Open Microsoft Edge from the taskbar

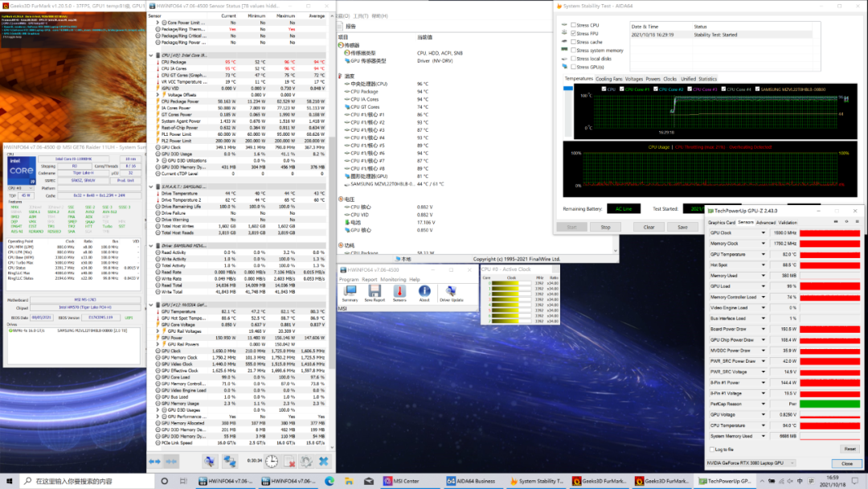[329, 481]
